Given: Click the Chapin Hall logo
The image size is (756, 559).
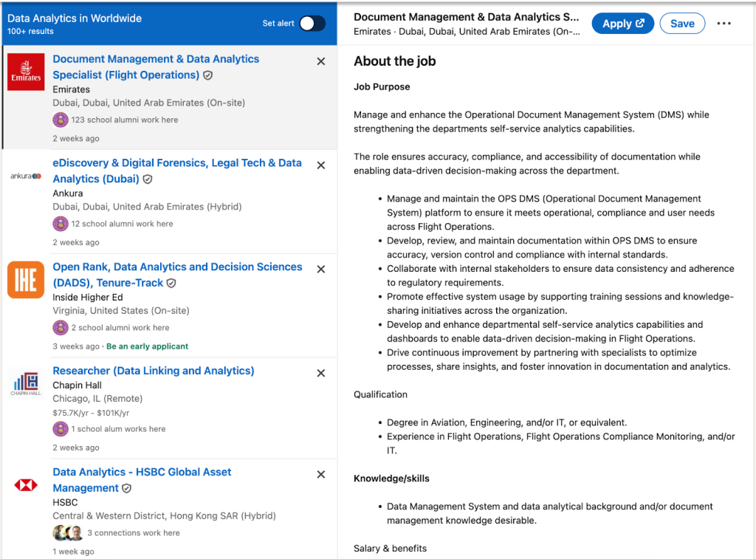Looking at the screenshot, I should 26,383.
